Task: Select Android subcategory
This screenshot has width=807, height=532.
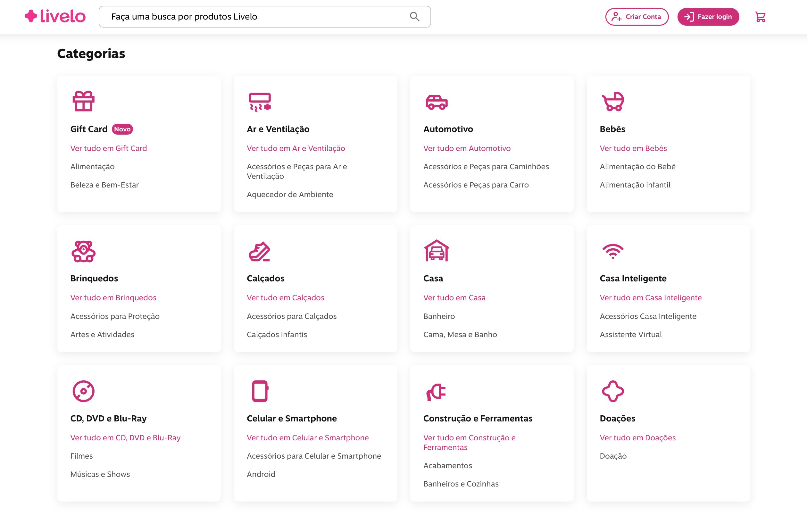Action: pyautogui.click(x=261, y=474)
